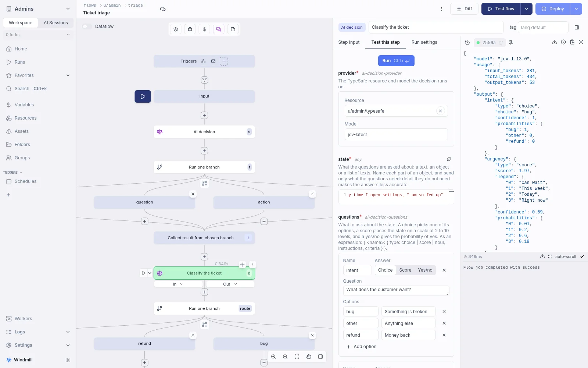This screenshot has height=368, width=588.
Task: Toggle the right side panel layout icon
Action: 577,27
